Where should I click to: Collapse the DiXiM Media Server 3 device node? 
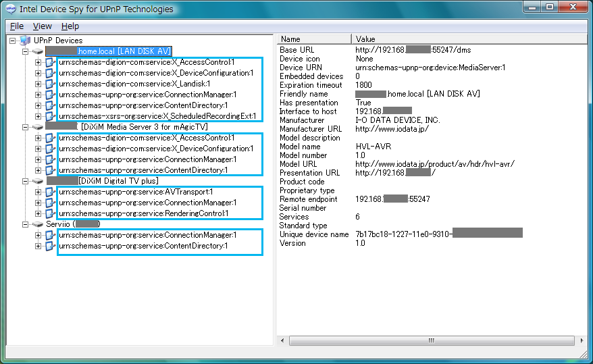[x=26, y=127]
